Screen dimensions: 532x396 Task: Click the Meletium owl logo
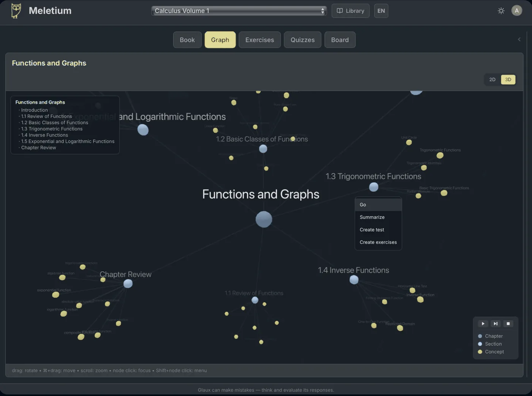point(16,11)
